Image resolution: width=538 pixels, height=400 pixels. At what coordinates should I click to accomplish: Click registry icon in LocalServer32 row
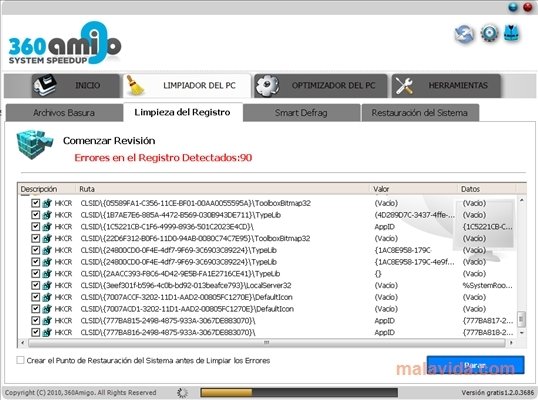click(47, 285)
